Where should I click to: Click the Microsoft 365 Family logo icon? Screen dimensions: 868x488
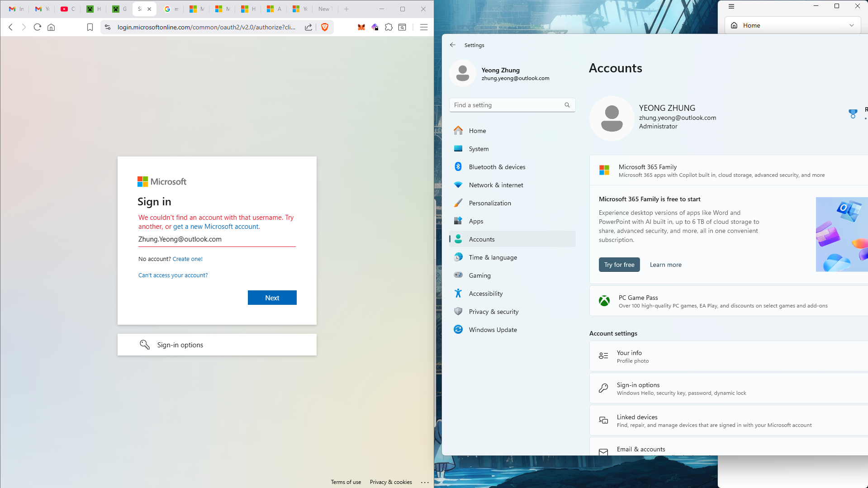[x=604, y=170]
